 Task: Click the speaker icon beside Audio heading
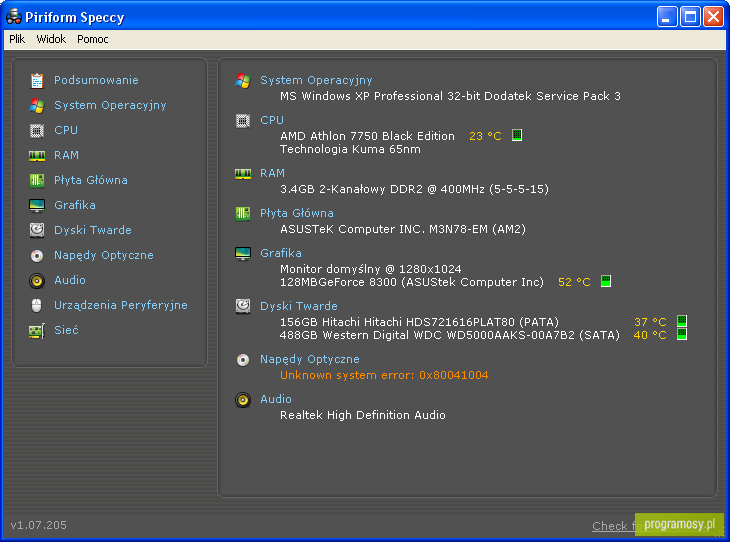click(x=243, y=400)
